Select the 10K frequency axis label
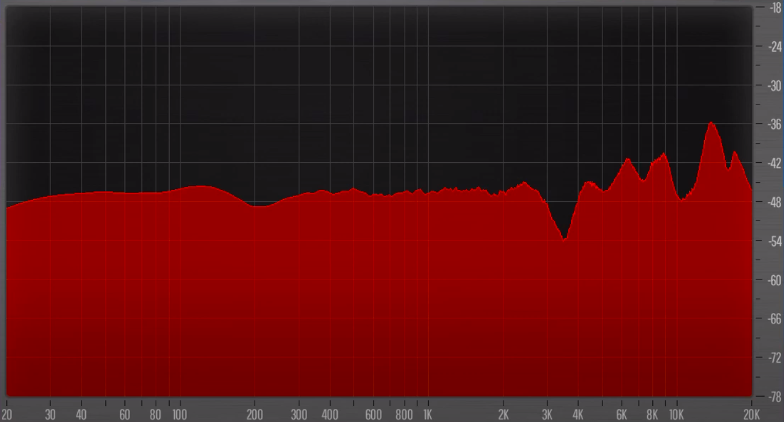The width and height of the screenshot is (784, 422). click(x=676, y=414)
